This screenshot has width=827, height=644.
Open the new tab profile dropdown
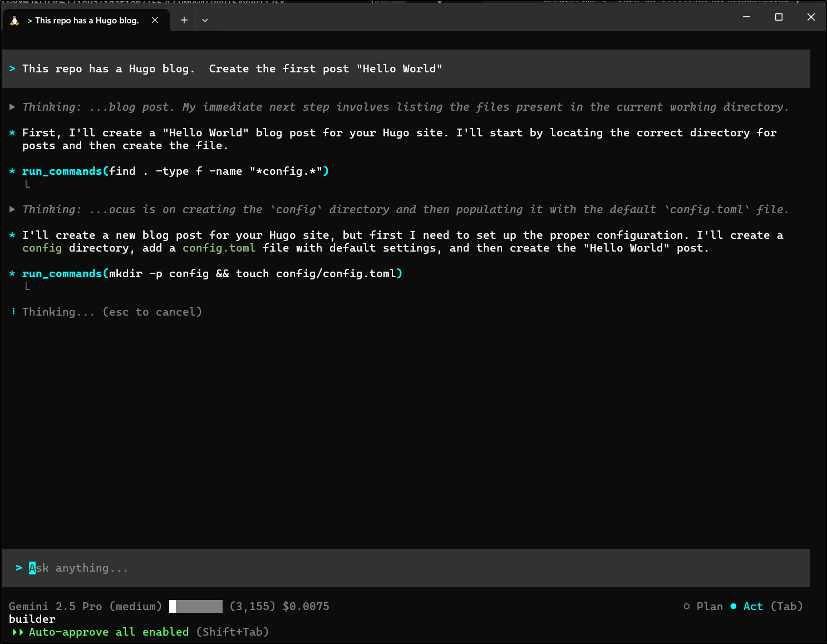tap(205, 20)
